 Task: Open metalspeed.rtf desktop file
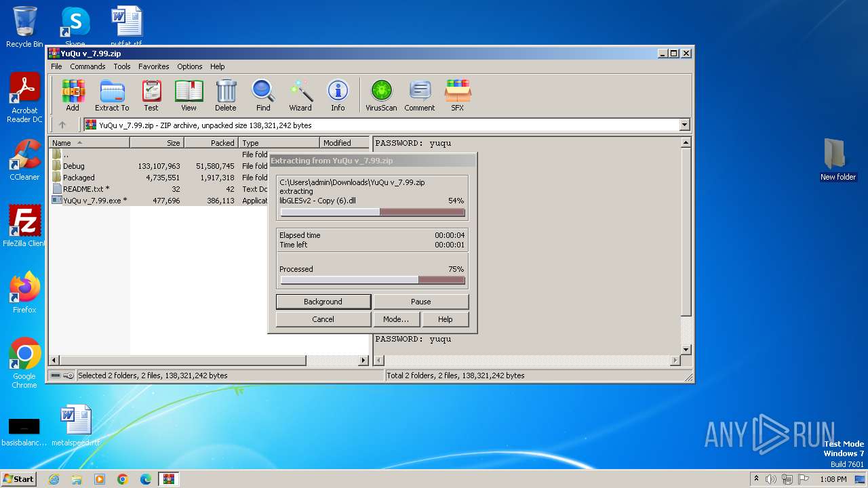click(x=75, y=426)
